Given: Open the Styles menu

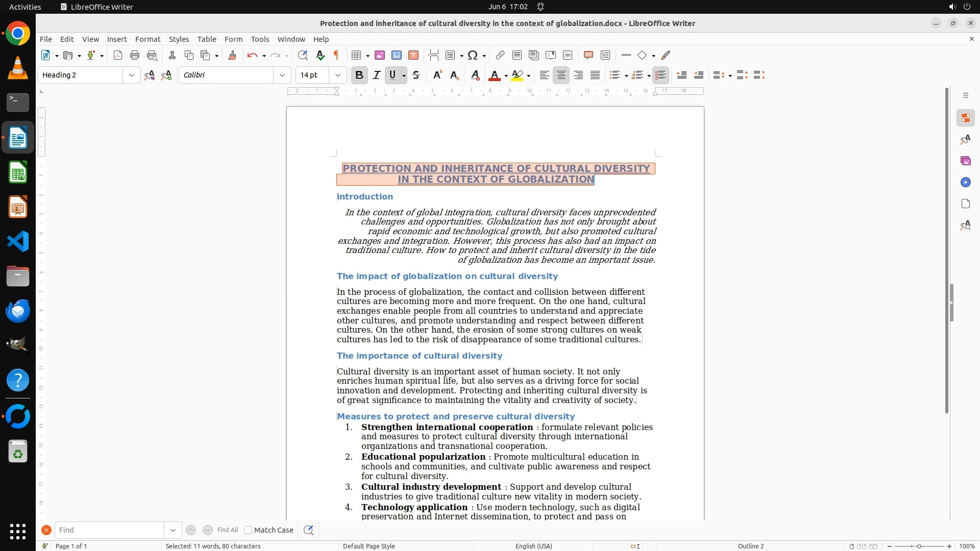Looking at the screenshot, I should [x=179, y=39].
